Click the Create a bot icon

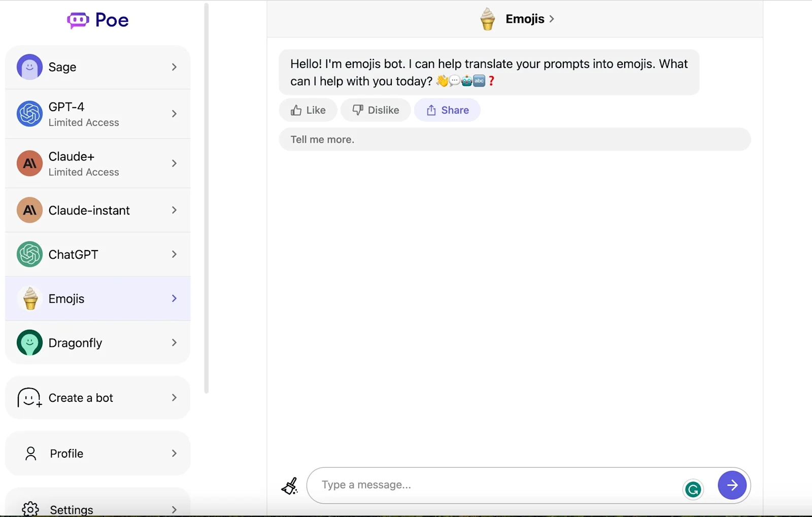tap(29, 398)
